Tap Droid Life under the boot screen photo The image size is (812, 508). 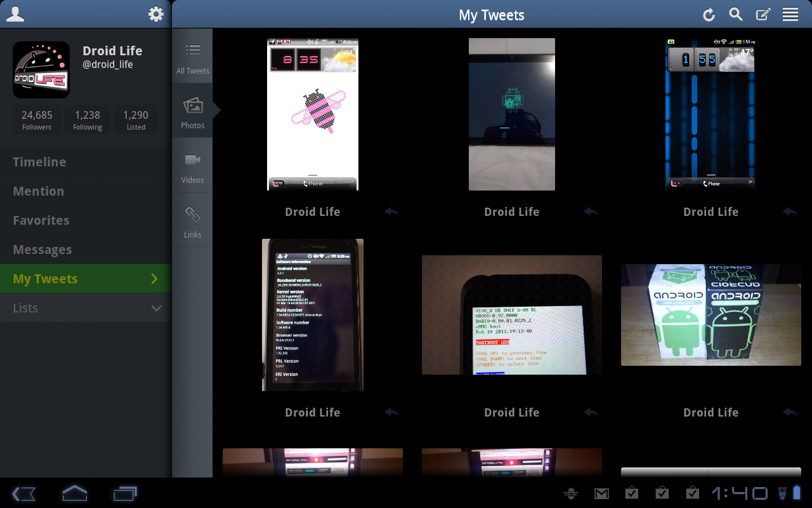[x=512, y=212]
